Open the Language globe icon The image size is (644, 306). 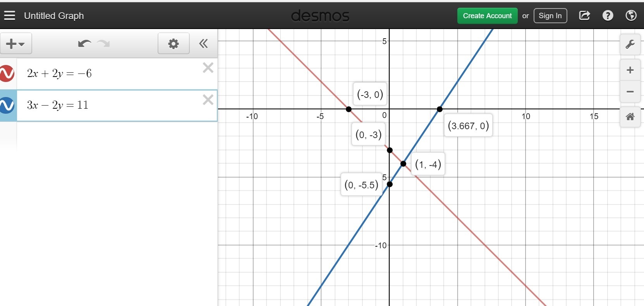(631, 15)
